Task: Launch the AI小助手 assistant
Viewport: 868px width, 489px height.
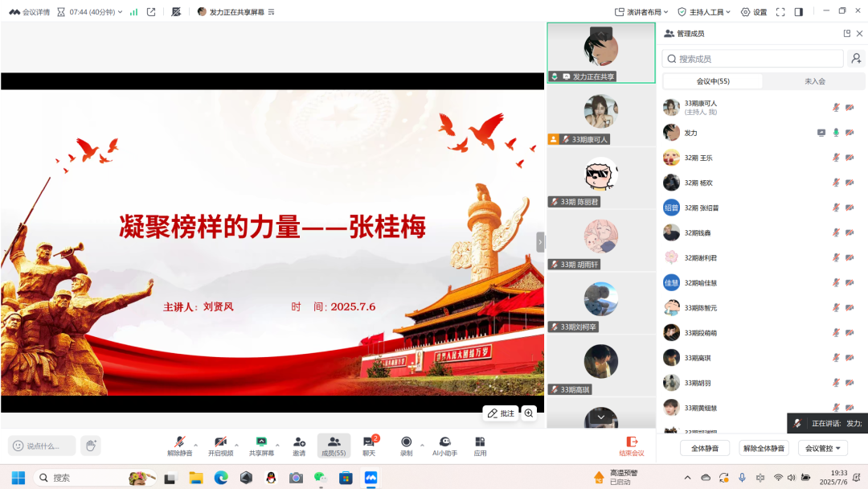Action: (444, 442)
